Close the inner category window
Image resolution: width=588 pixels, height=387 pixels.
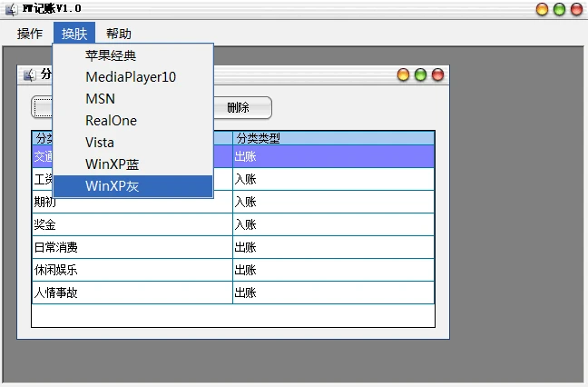point(437,74)
